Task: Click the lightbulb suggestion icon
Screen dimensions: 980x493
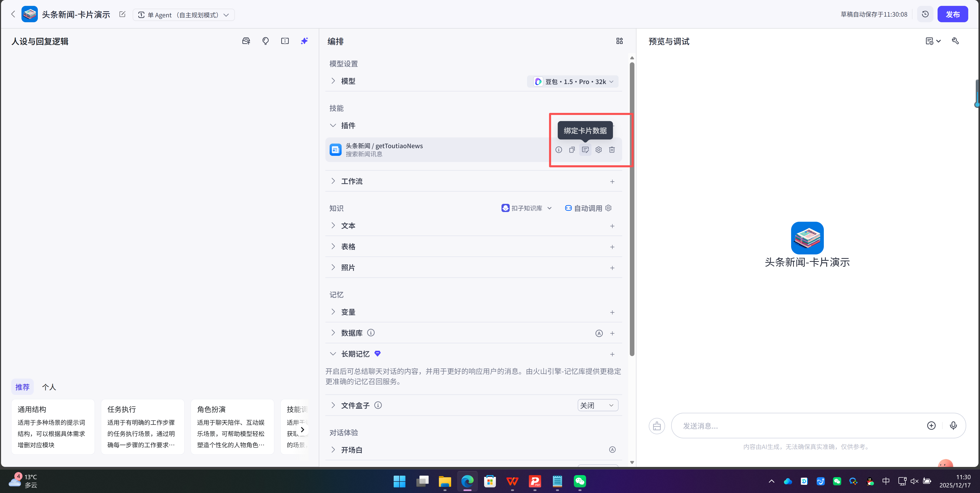Action: [x=266, y=41]
